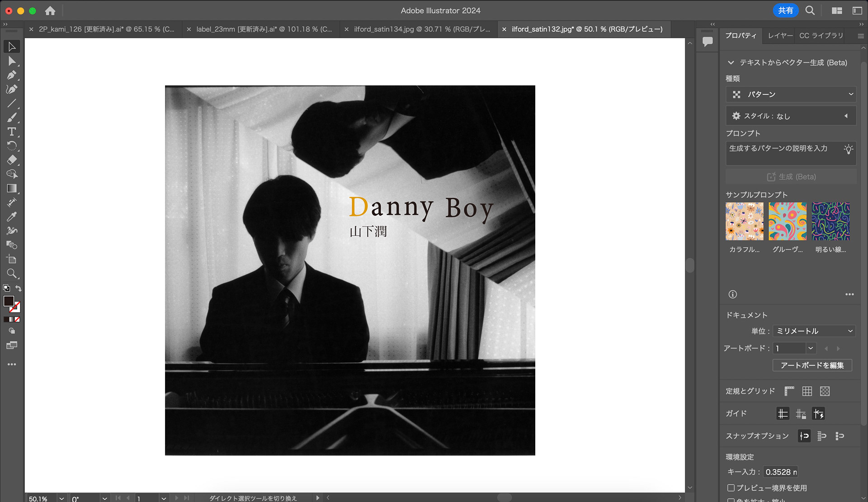Select the カラフル sample prompt thumbnail
This screenshot has width=868, height=502.
[x=744, y=221]
